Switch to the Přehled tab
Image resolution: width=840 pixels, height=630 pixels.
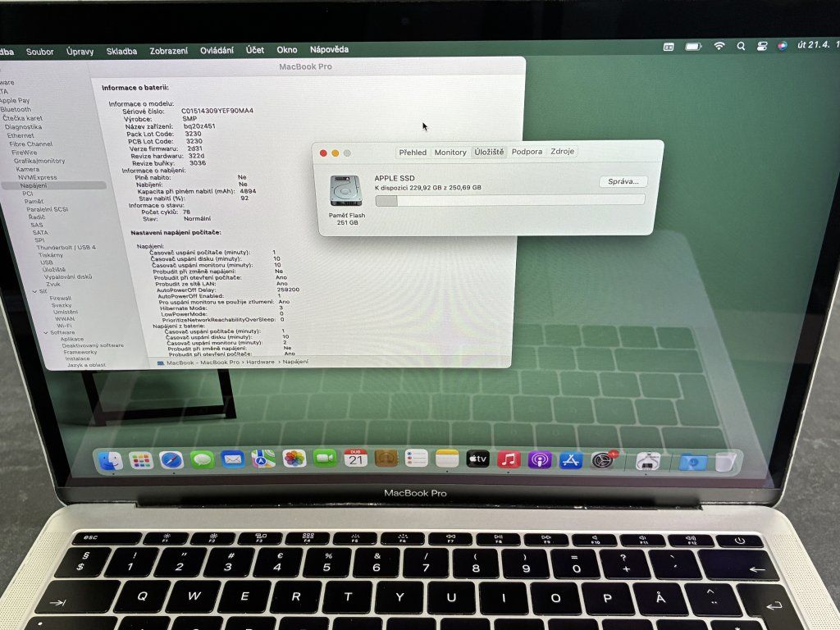[x=413, y=153]
